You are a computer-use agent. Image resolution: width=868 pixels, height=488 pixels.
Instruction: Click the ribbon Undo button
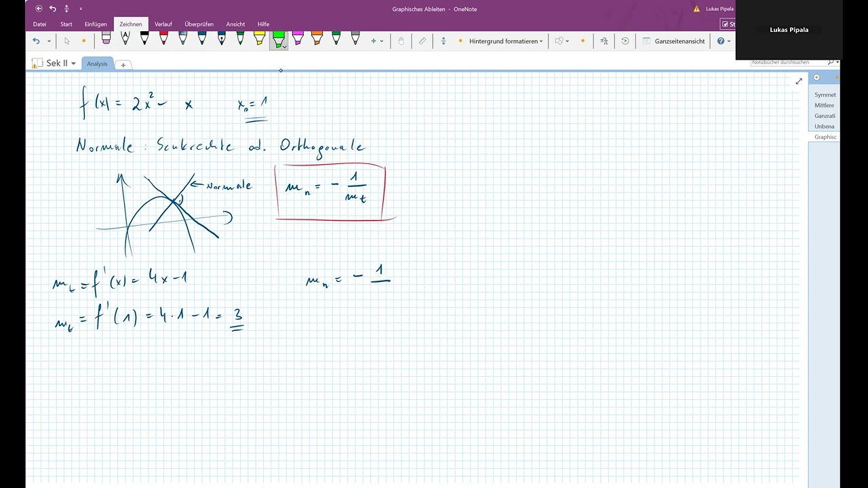point(37,41)
